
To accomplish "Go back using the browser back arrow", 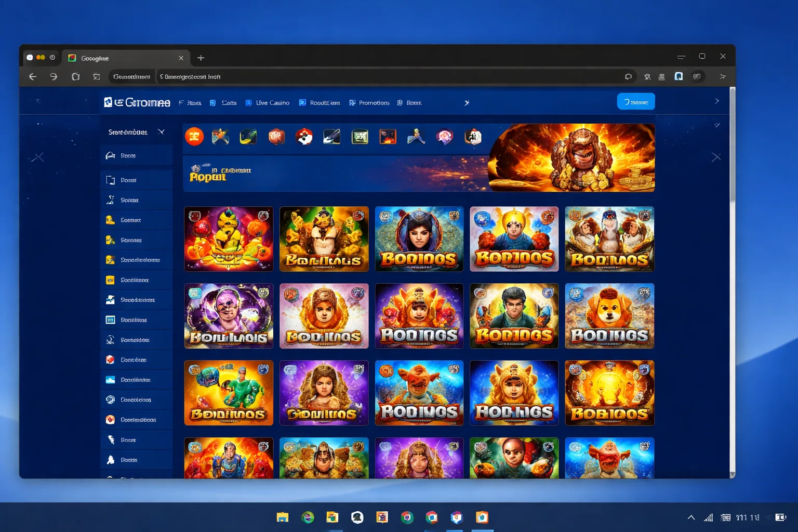I will [x=33, y=77].
